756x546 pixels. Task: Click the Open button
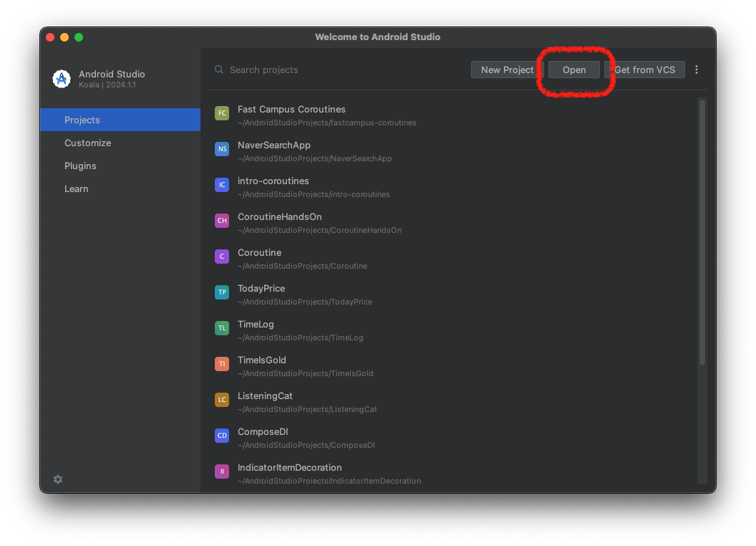(573, 70)
